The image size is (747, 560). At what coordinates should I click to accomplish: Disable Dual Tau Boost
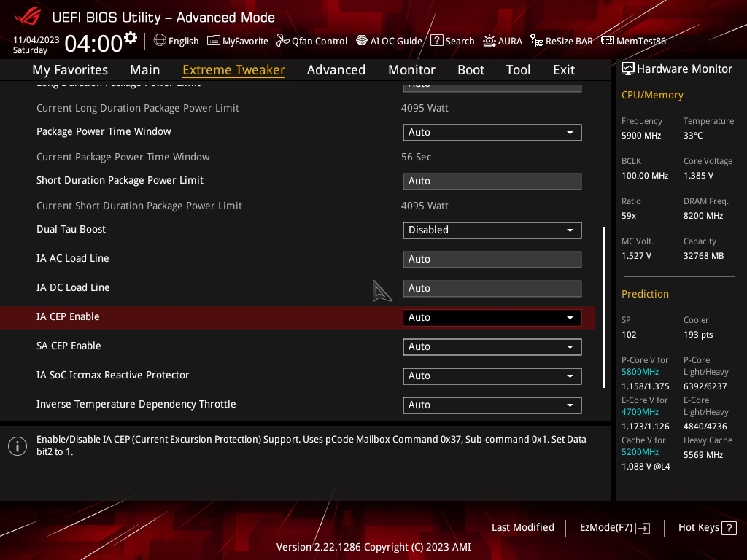[x=492, y=230]
